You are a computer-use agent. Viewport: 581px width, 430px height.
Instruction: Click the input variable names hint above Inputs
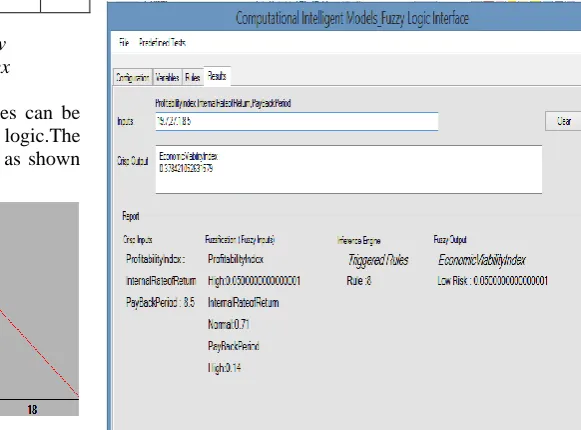click(x=223, y=103)
